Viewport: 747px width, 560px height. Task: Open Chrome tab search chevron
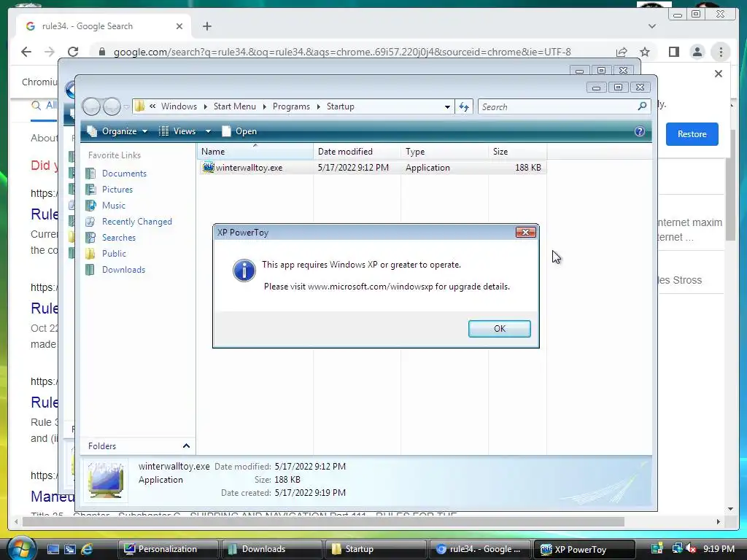pos(652,26)
